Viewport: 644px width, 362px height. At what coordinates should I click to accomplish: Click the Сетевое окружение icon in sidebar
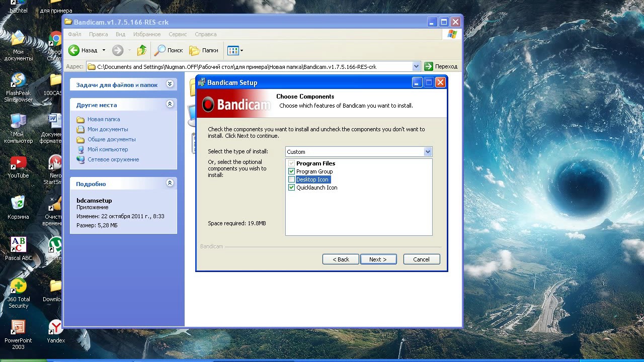[80, 159]
